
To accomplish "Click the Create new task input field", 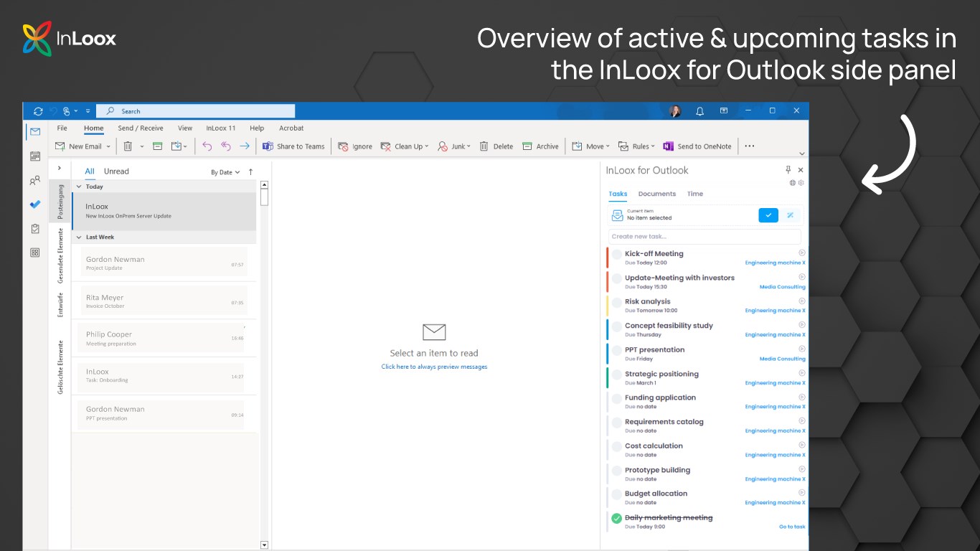I will coord(705,237).
